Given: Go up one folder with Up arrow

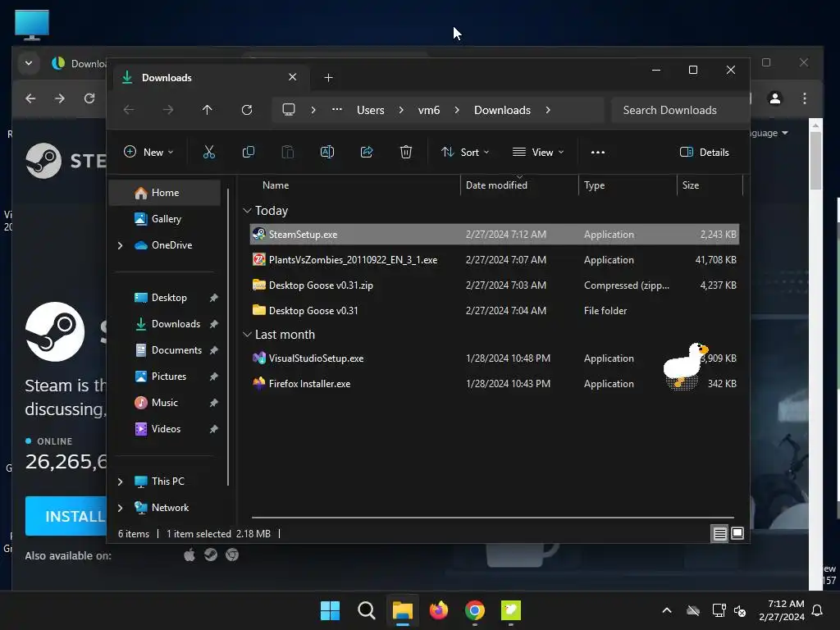Looking at the screenshot, I should pos(208,110).
